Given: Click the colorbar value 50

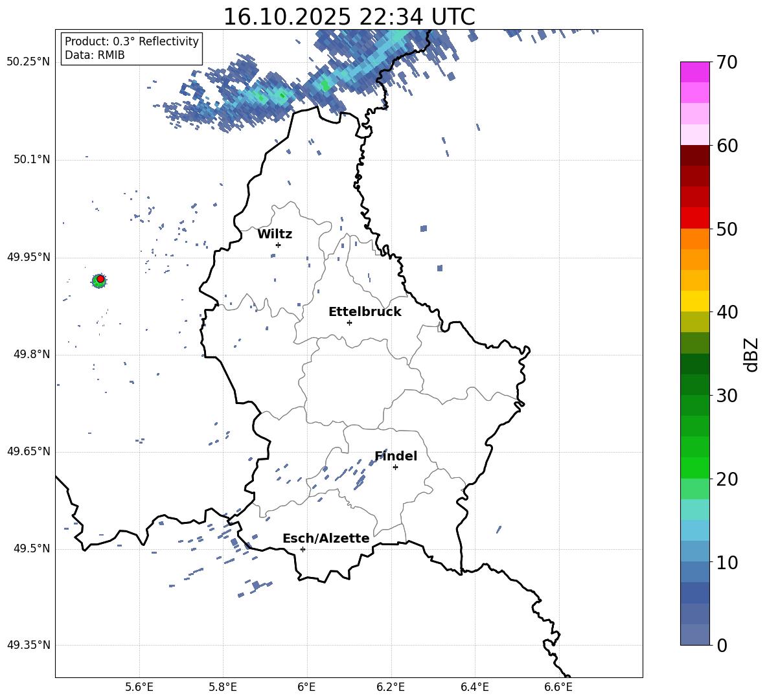Looking at the screenshot, I should coord(727,229).
